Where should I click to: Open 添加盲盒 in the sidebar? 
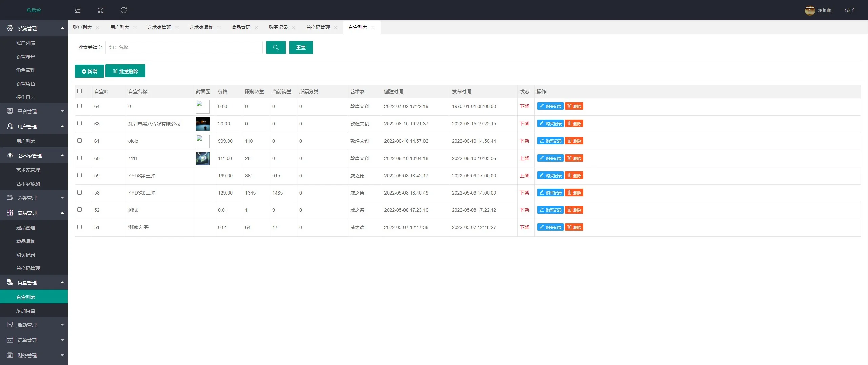[x=26, y=311]
